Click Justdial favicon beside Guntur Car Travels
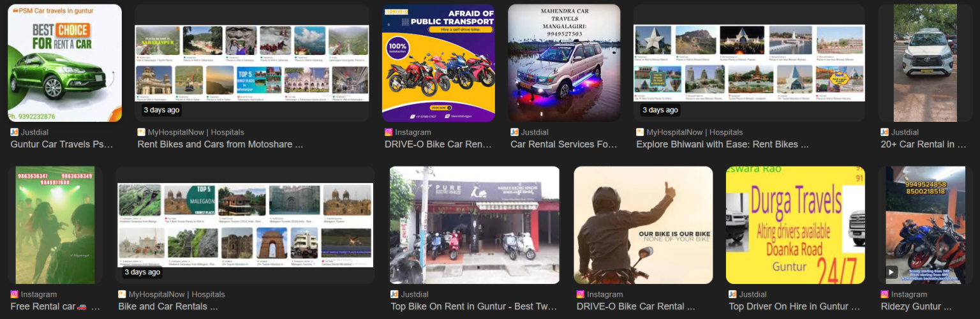The height and width of the screenshot is (319, 980). pyautogui.click(x=14, y=132)
